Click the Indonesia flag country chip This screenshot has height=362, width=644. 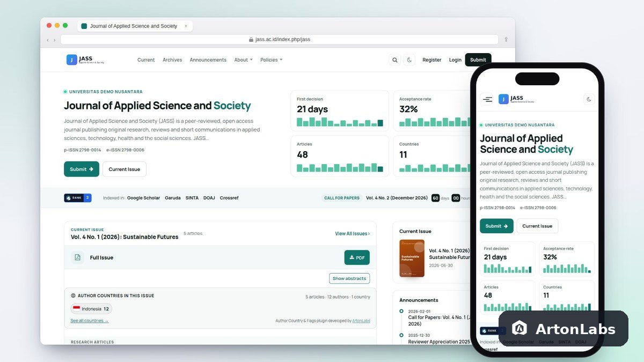coord(91,309)
